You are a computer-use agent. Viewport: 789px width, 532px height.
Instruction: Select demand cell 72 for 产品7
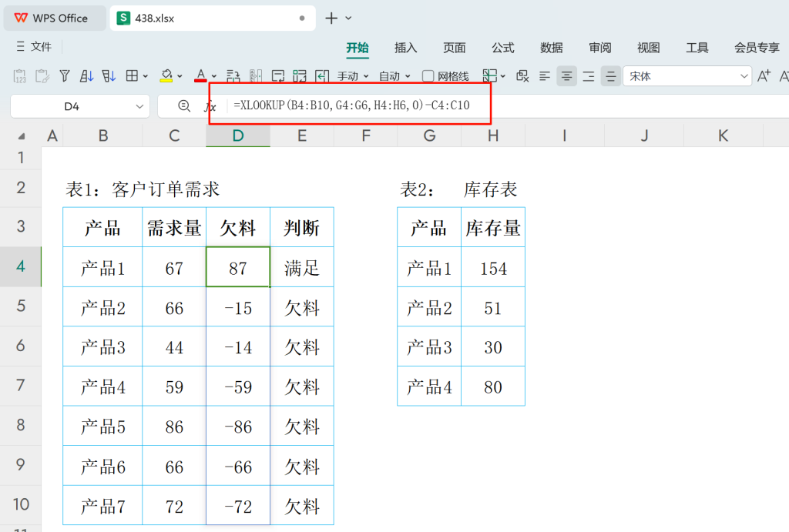click(x=174, y=505)
